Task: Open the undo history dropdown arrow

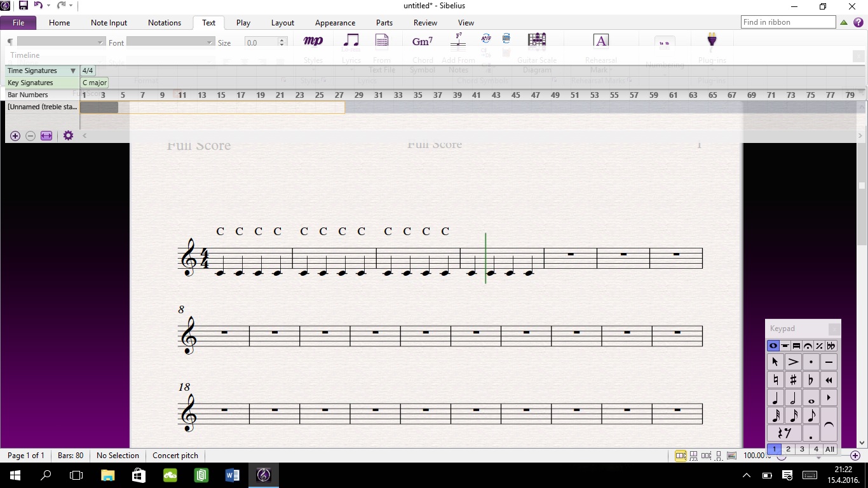Action: 48,6
